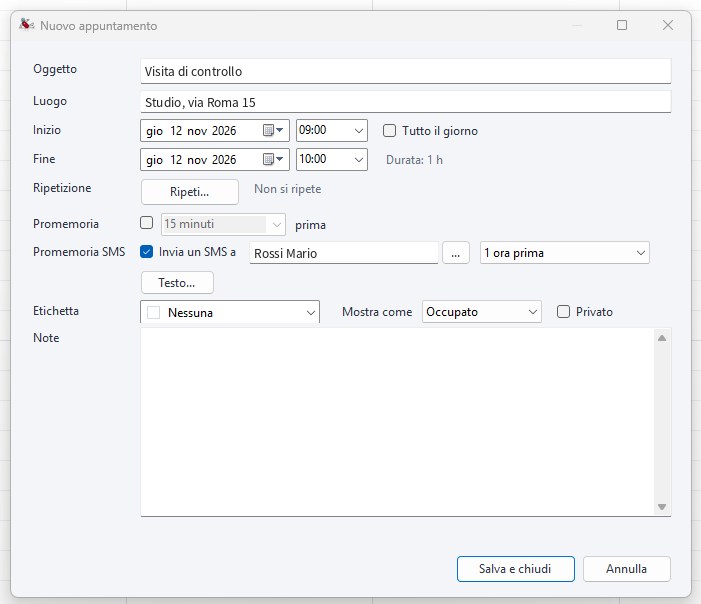Click the Luogo field with Studio, via Roma 15

(x=405, y=102)
